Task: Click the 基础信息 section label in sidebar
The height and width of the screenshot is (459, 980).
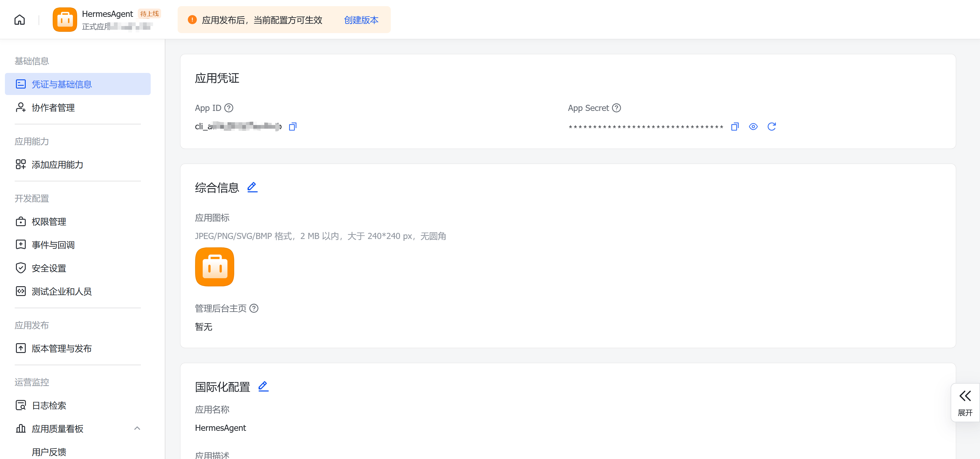Action: click(x=32, y=61)
